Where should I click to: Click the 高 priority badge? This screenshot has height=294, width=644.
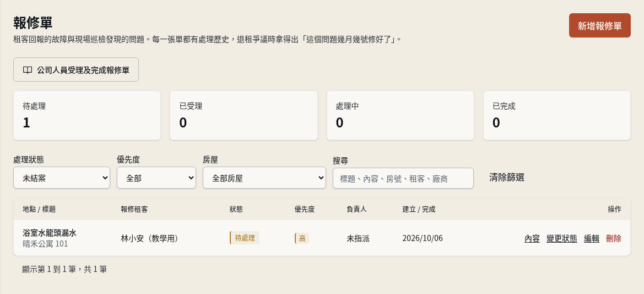point(302,238)
